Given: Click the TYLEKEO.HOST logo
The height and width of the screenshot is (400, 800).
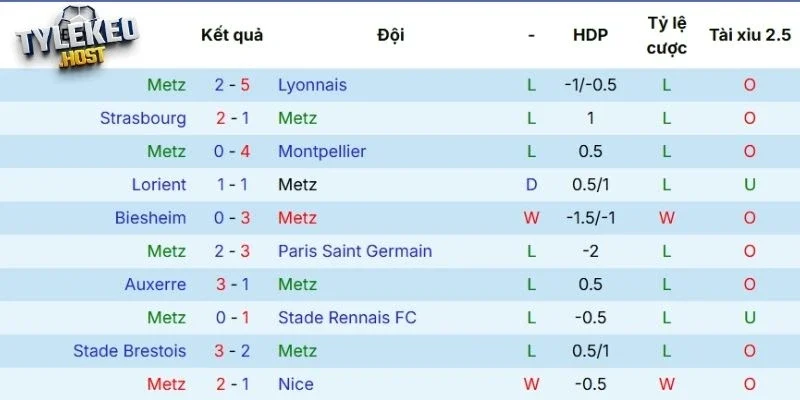Looking at the screenshot, I should pyautogui.click(x=77, y=39).
